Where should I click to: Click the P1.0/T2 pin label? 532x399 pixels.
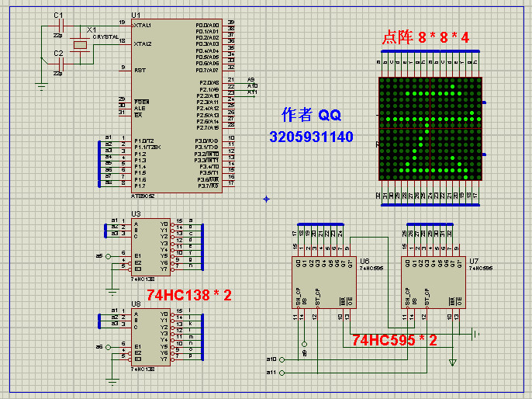pyautogui.click(x=144, y=141)
